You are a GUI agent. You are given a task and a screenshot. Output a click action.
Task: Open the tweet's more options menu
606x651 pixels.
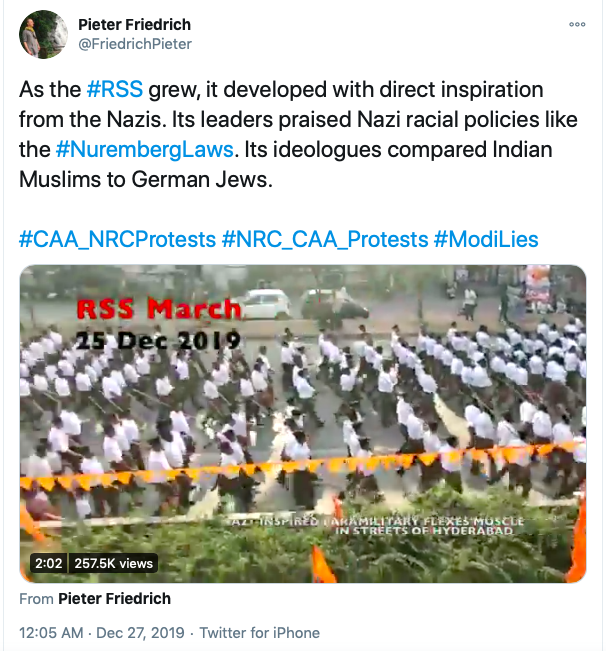[577, 24]
